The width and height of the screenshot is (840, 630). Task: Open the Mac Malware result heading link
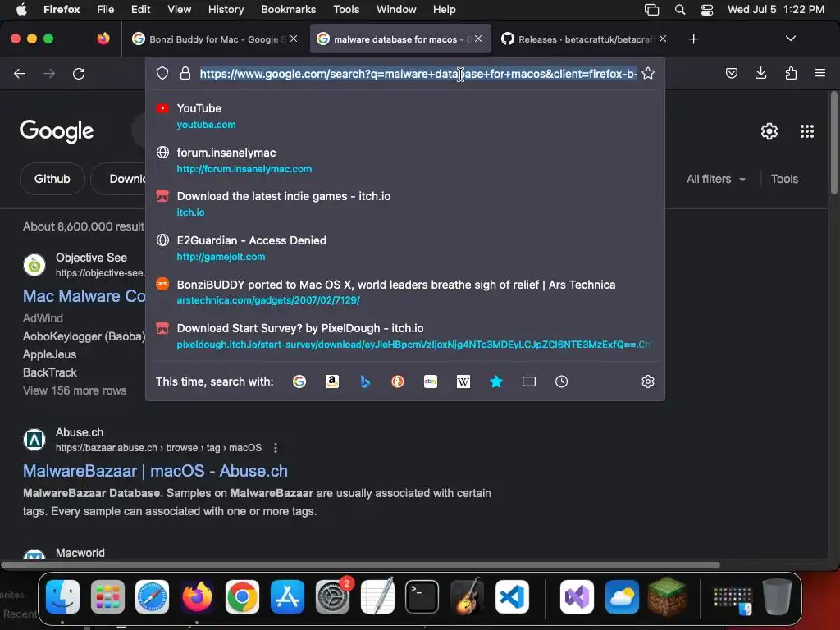click(x=84, y=296)
